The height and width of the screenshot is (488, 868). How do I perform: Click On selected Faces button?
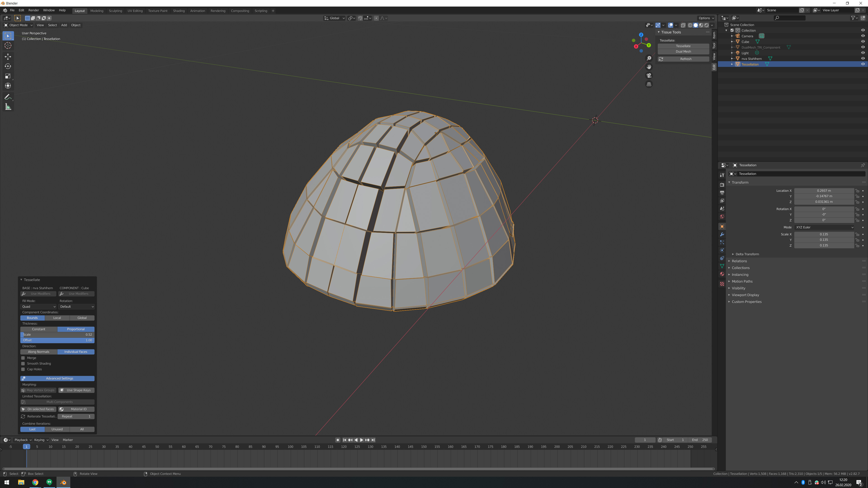click(x=38, y=409)
